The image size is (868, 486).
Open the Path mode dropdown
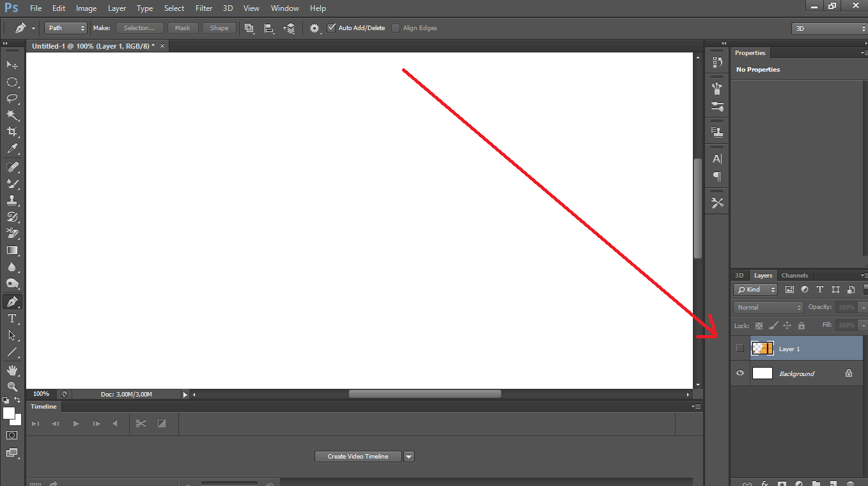click(66, 28)
